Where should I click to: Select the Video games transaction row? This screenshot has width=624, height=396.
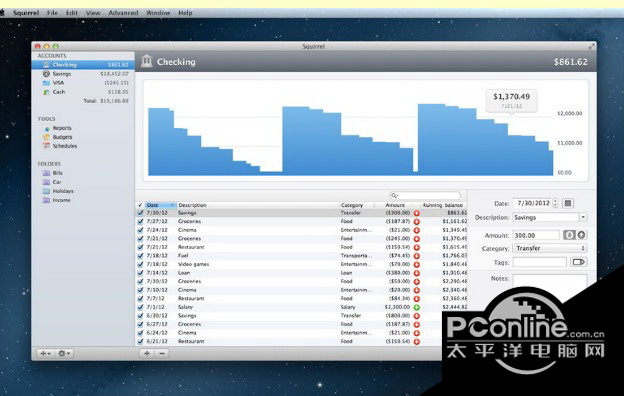pos(301,264)
